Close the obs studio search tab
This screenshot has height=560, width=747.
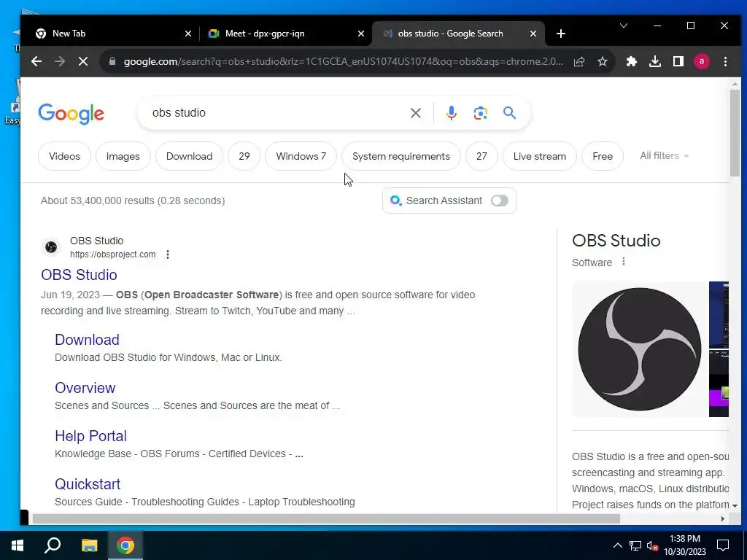pos(533,34)
